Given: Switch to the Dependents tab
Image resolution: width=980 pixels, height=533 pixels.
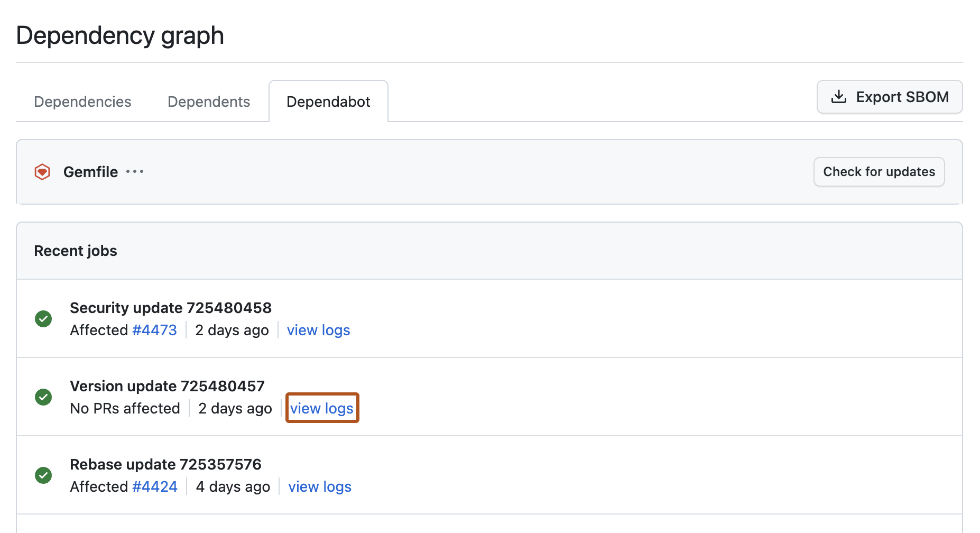Looking at the screenshot, I should click(x=209, y=102).
